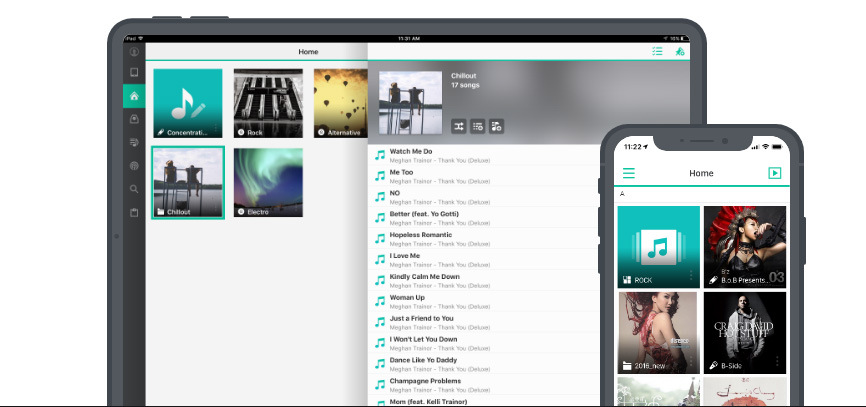The image size is (866, 407).
Task: Click the music note icon beside NO
Action: 380,197
